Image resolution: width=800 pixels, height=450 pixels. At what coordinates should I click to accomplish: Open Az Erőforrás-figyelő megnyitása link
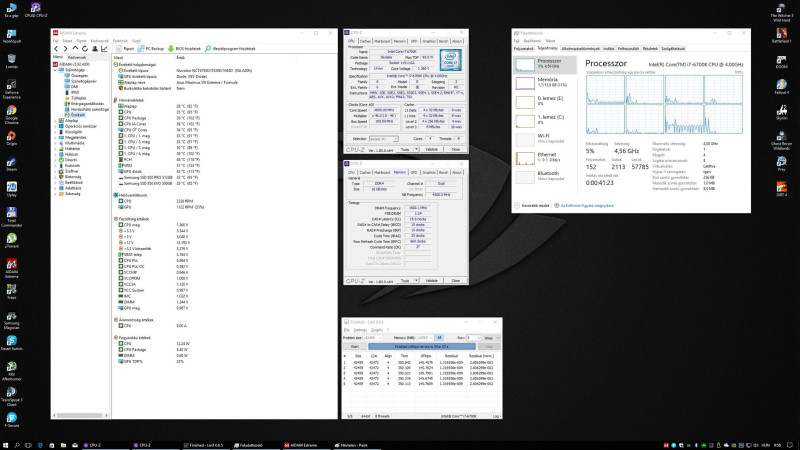(584, 206)
